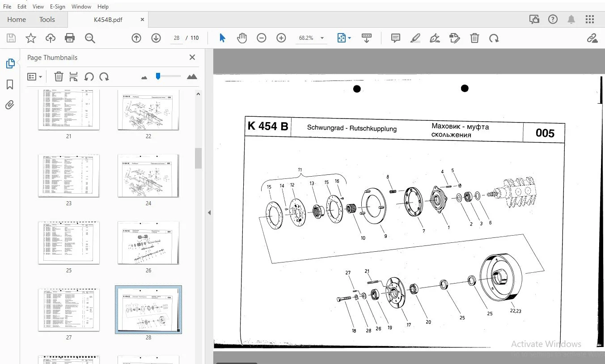
Task: Open the Help menu
Action: click(103, 7)
